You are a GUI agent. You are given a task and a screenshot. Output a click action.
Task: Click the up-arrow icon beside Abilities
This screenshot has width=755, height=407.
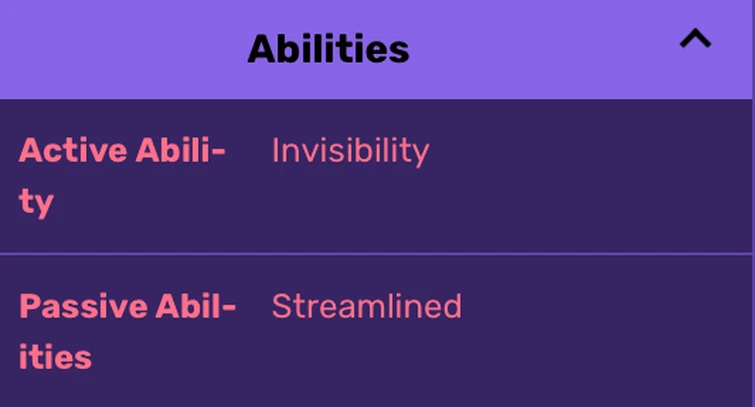pyautogui.click(x=695, y=39)
